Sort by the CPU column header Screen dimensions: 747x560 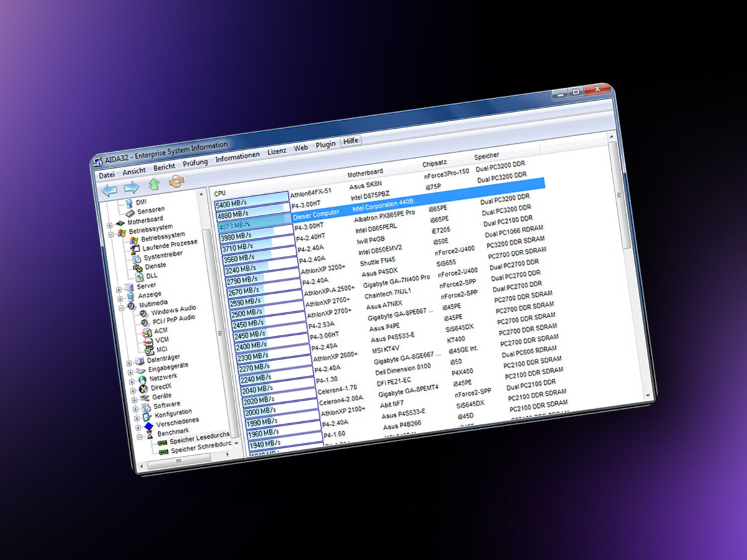(220, 194)
